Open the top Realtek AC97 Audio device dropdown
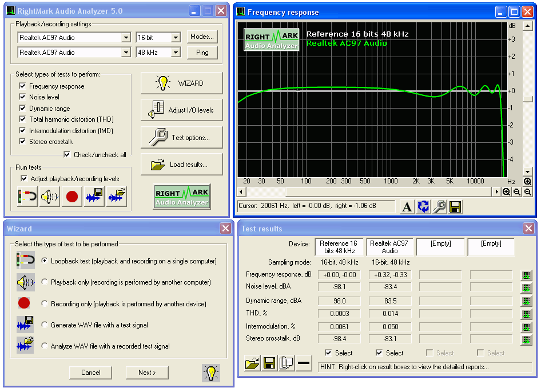Screen dimensions: 541x392 coord(126,38)
